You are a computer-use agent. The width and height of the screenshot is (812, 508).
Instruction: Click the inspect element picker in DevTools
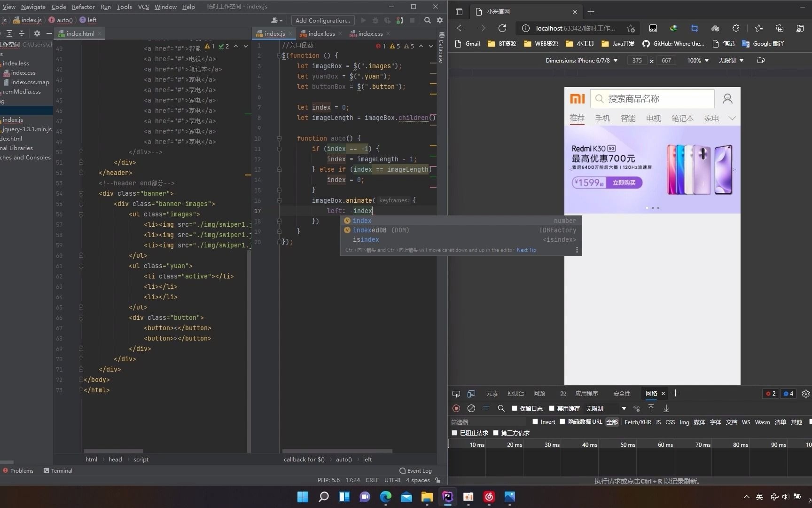click(x=456, y=394)
